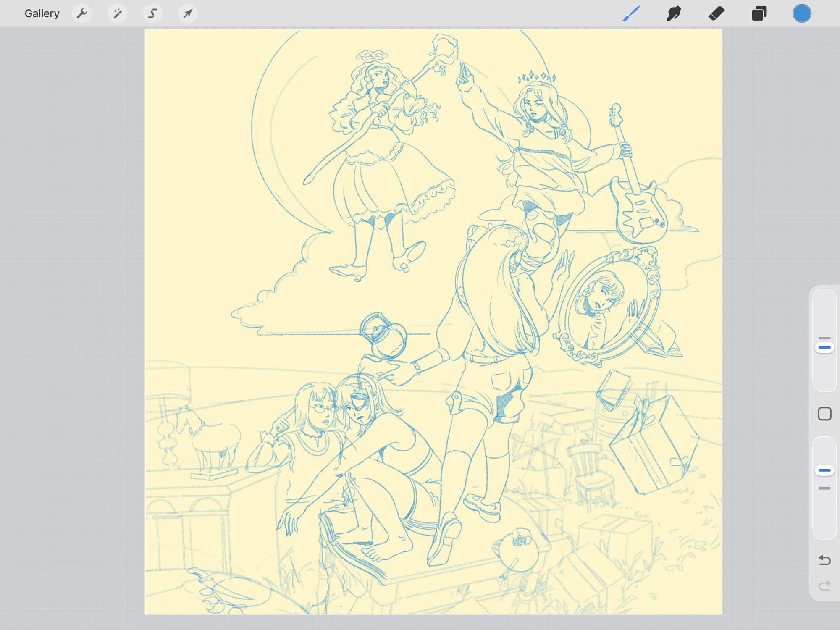The width and height of the screenshot is (840, 630).
Task: Activate the Transform arrow tool
Action: 188,13
